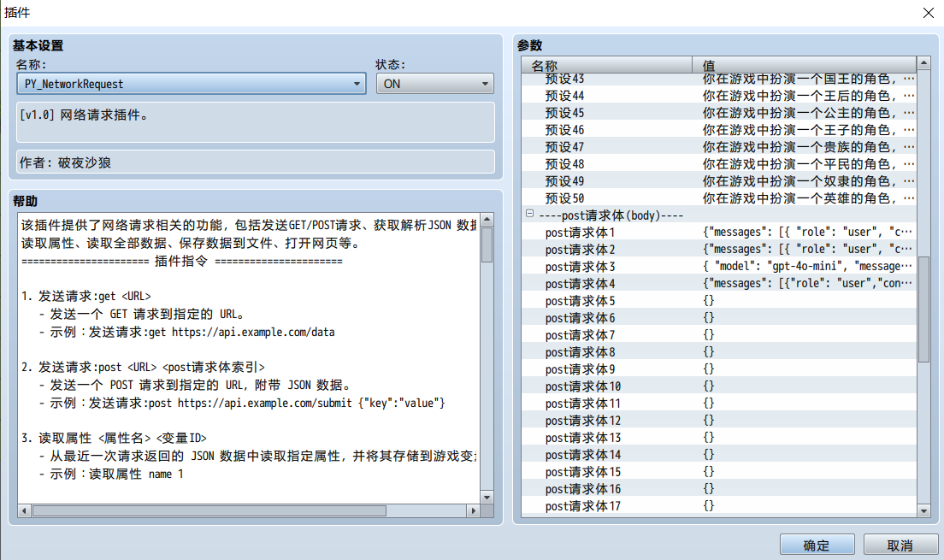Select the post请求体13 row
This screenshot has height=560, width=944.
(719, 438)
